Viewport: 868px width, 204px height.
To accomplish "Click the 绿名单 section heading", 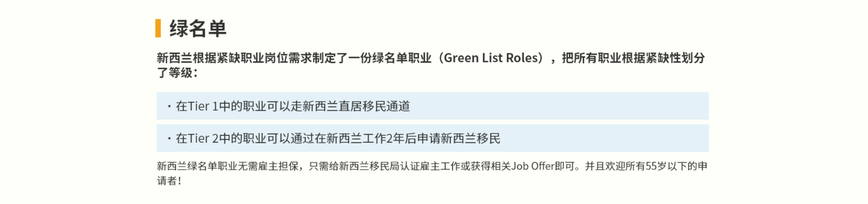I will [198, 28].
